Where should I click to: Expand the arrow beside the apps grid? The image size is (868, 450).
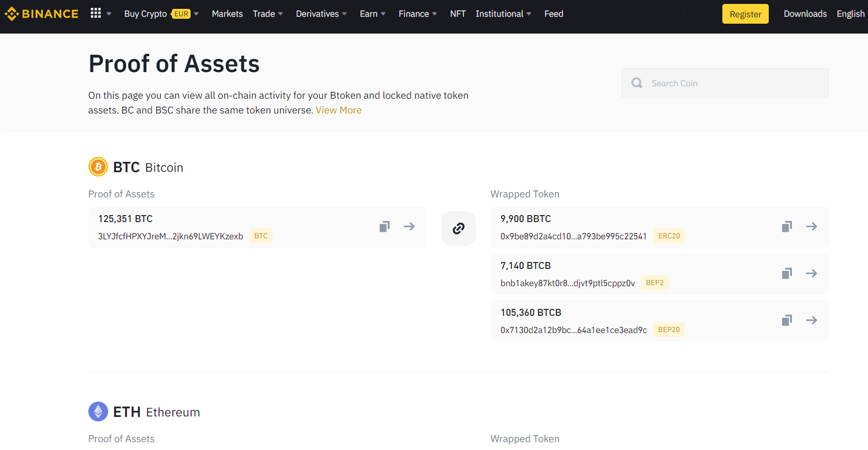point(109,14)
